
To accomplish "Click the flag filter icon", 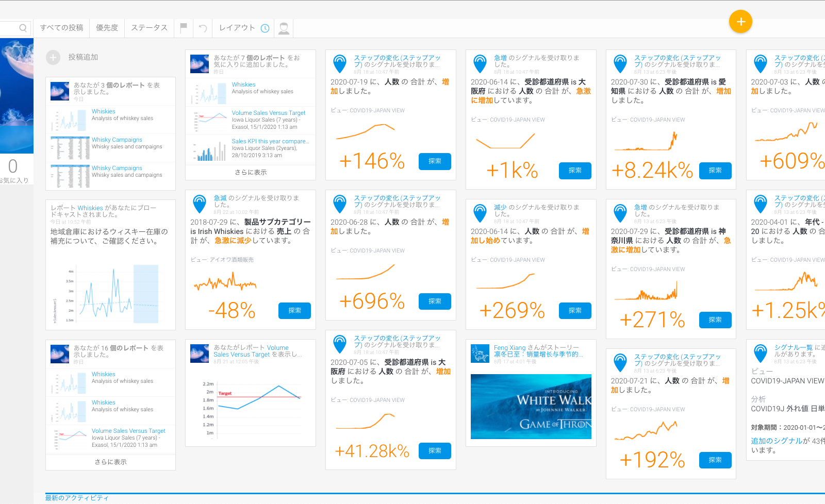I will pos(183,28).
